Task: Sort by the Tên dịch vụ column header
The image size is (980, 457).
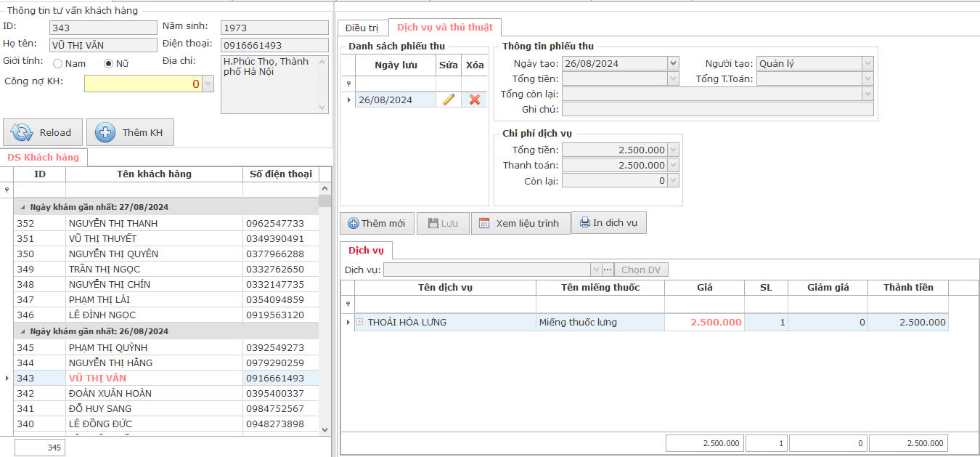Action: pos(445,287)
